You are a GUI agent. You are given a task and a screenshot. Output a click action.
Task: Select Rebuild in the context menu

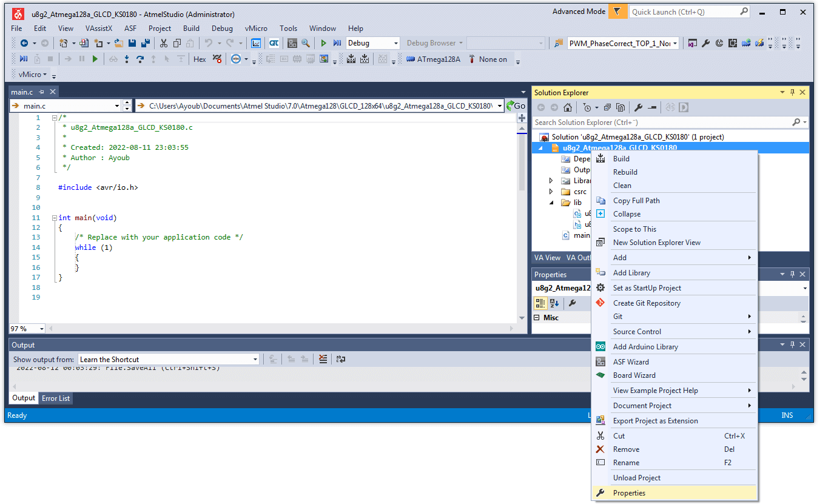[x=674, y=172]
